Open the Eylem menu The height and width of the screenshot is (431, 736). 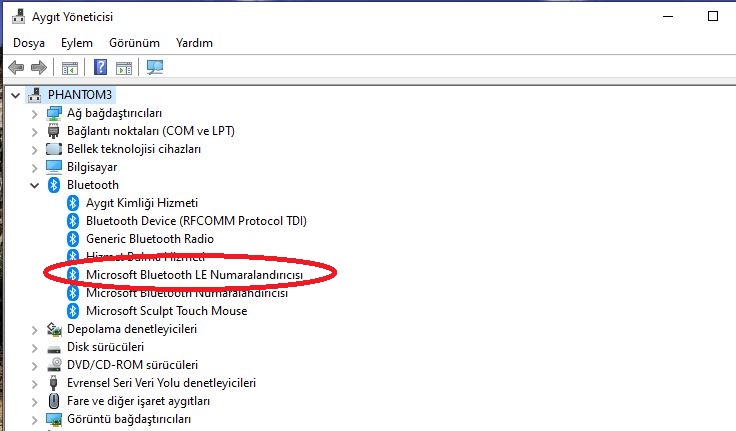coord(77,43)
